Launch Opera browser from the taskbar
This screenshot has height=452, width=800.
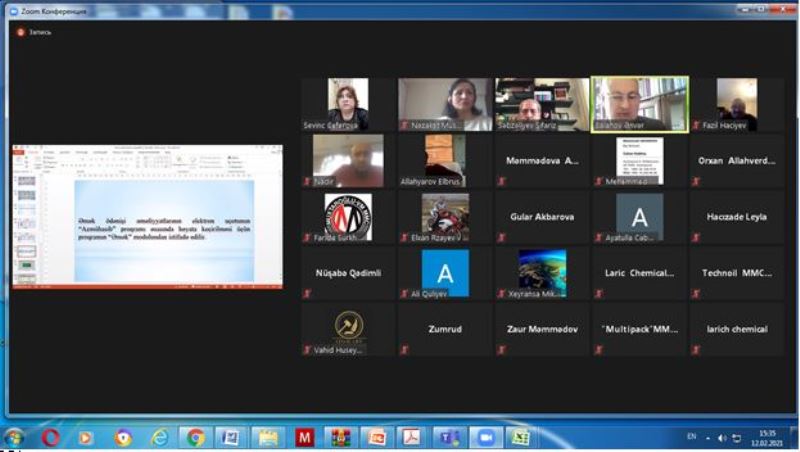50,438
